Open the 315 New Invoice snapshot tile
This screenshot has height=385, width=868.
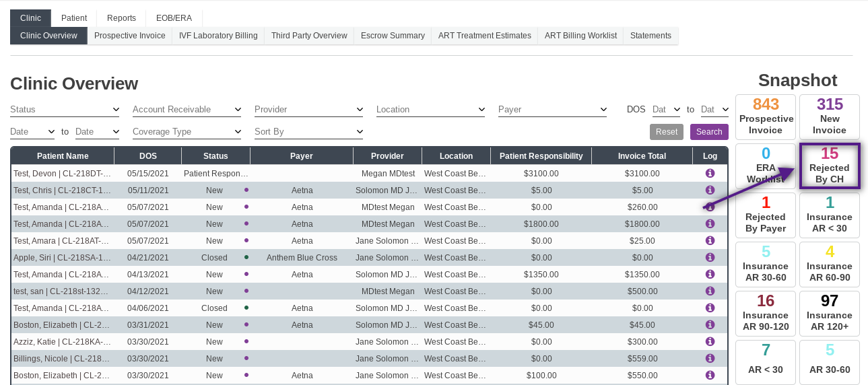[830, 117]
